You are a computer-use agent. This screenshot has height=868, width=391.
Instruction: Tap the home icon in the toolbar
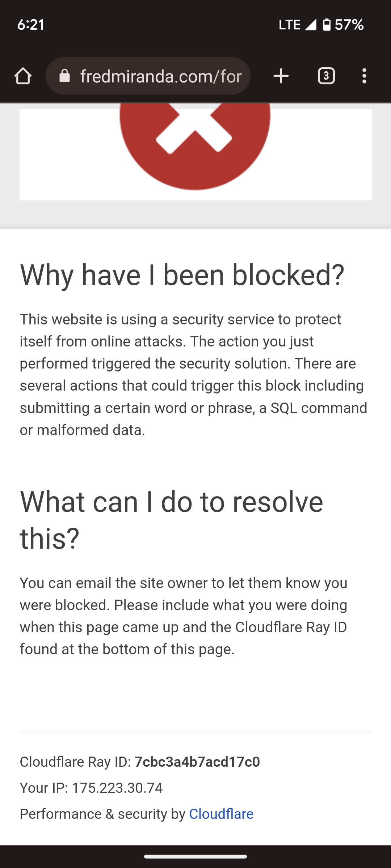click(x=23, y=76)
